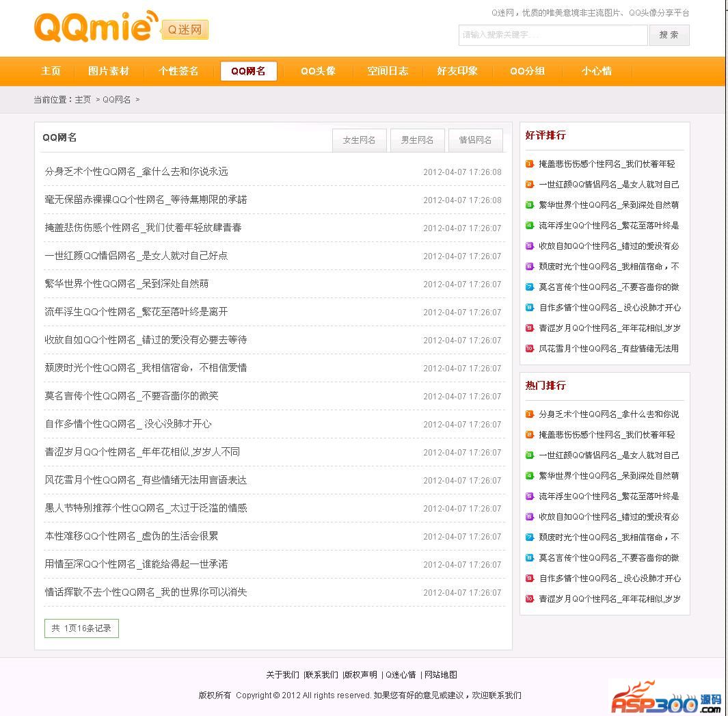728x716 pixels.
Task: Open 热门排行 entry 分身乏术个性QQ网名
Action: click(x=608, y=414)
